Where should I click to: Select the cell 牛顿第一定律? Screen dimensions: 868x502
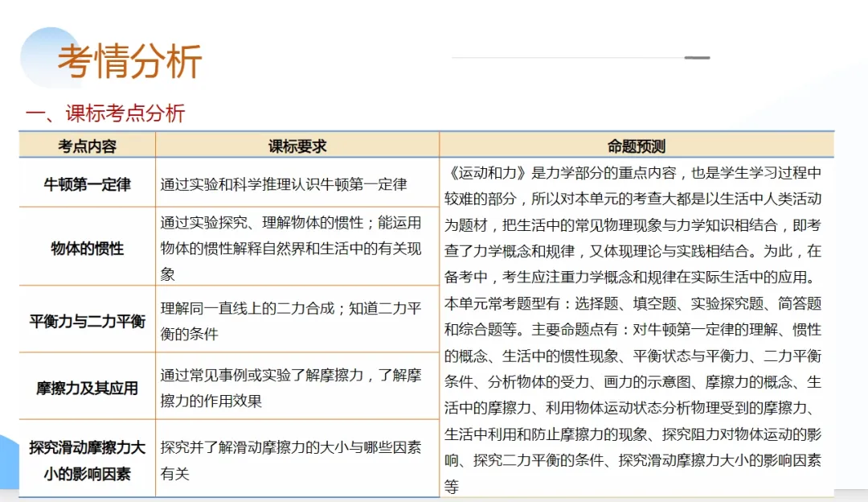point(88,184)
